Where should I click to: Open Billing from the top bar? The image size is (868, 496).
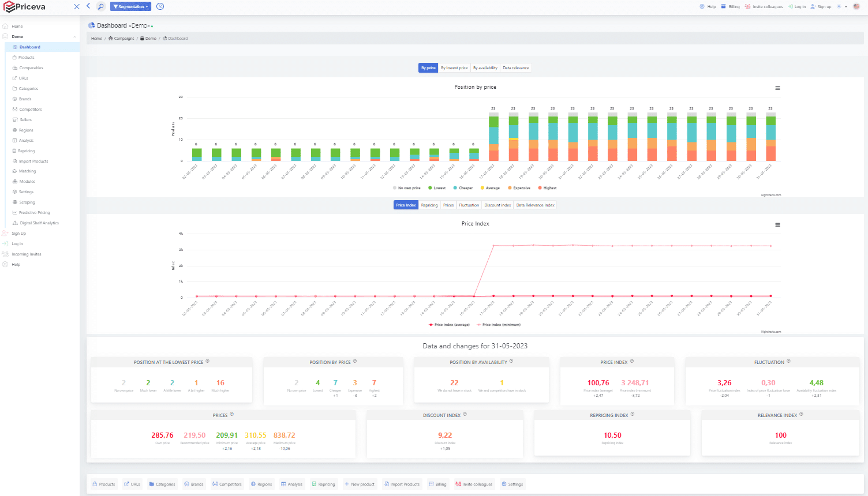(x=729, y=6)
